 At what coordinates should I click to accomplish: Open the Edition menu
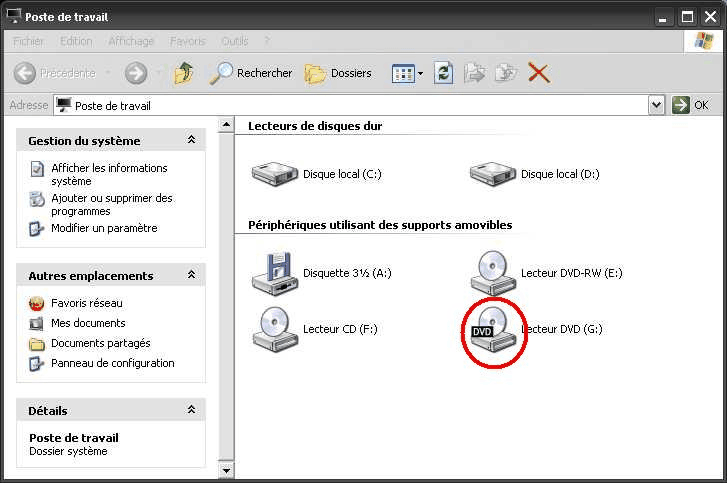[x=76, y=42]
